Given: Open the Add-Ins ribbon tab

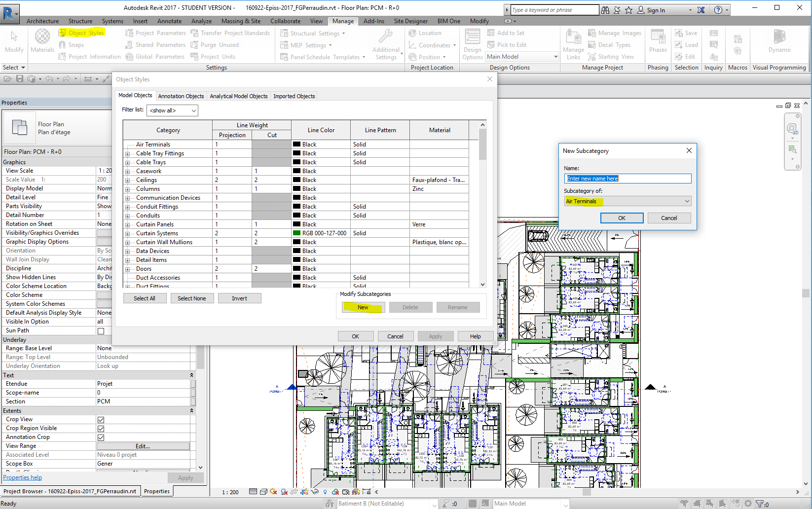Looking at the screenshot, I should [x=374, y=21].
